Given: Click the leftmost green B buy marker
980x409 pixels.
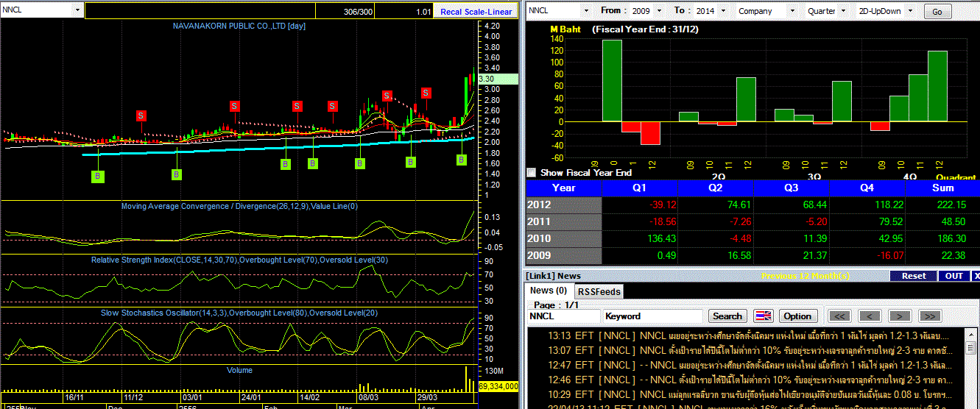Looking at the screenshot, I should coord(98,176).
